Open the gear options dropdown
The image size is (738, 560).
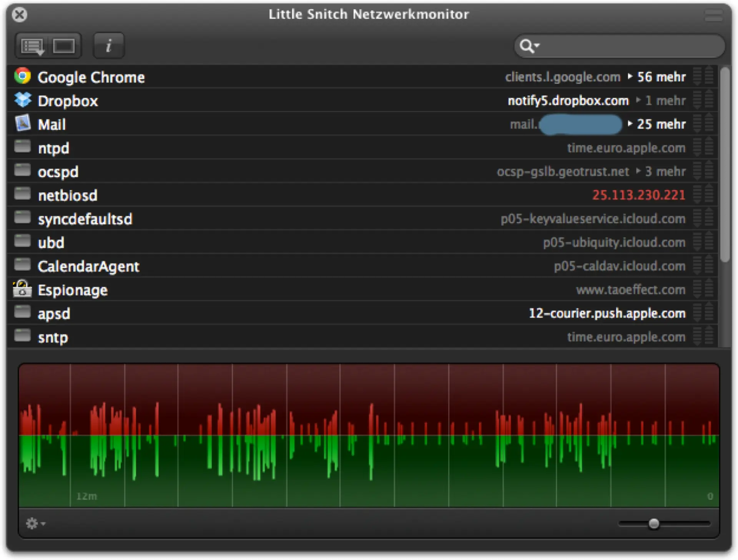[x=35, y=524]
